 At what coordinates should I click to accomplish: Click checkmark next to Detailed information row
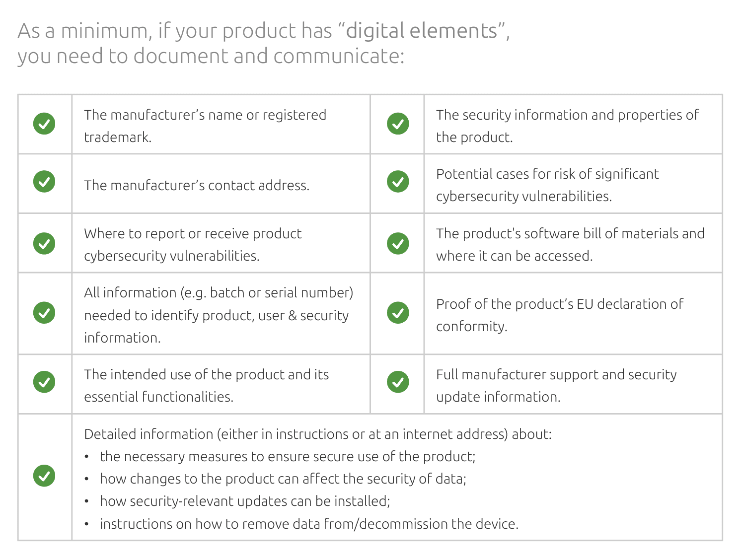tap(44, 476)
